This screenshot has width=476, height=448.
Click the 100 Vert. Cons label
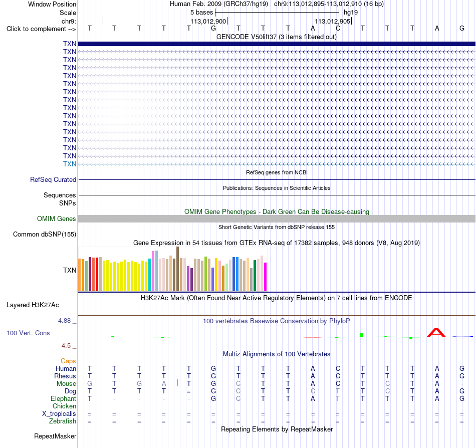coord(28,333)
